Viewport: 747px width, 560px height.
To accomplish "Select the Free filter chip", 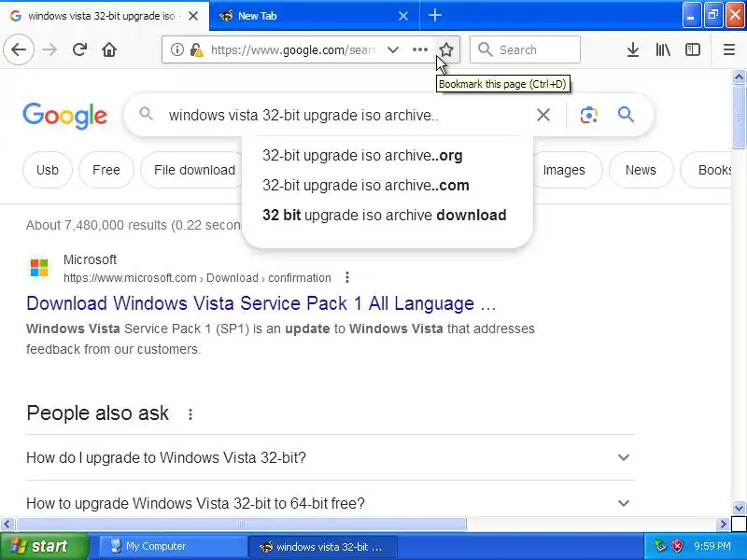I will (x=106, y=170).
